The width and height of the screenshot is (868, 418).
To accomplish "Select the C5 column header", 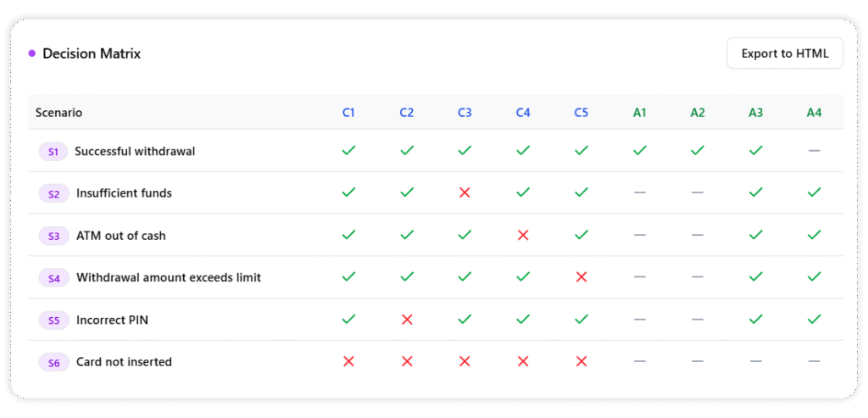I will (581, 112).
